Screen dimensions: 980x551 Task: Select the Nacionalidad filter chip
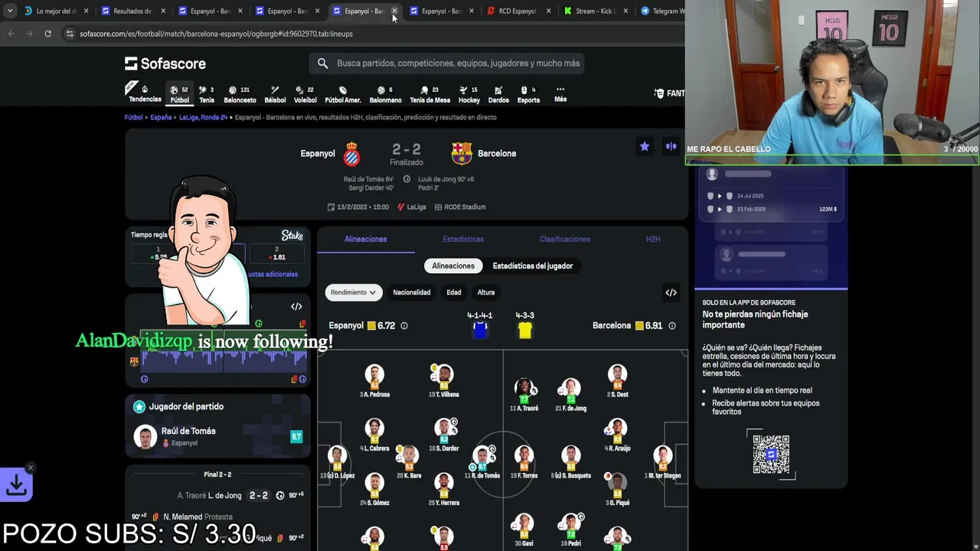(x=411, y=292)
